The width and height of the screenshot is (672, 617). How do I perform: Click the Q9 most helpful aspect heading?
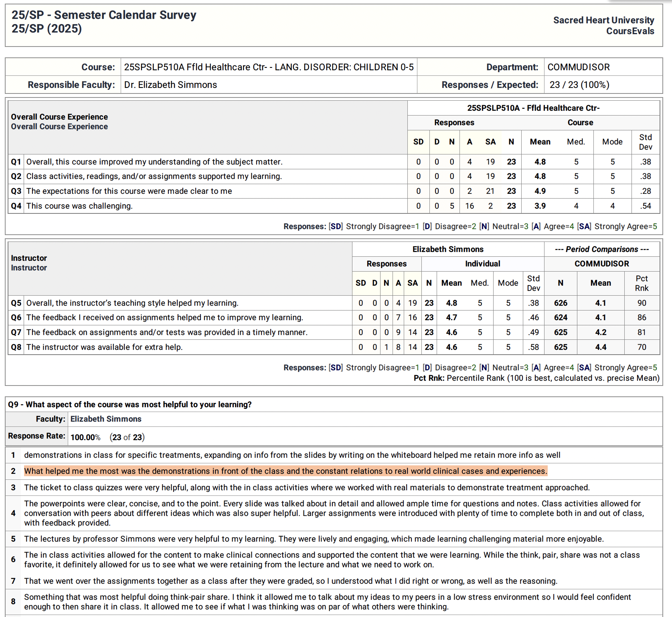pos(130,404)
